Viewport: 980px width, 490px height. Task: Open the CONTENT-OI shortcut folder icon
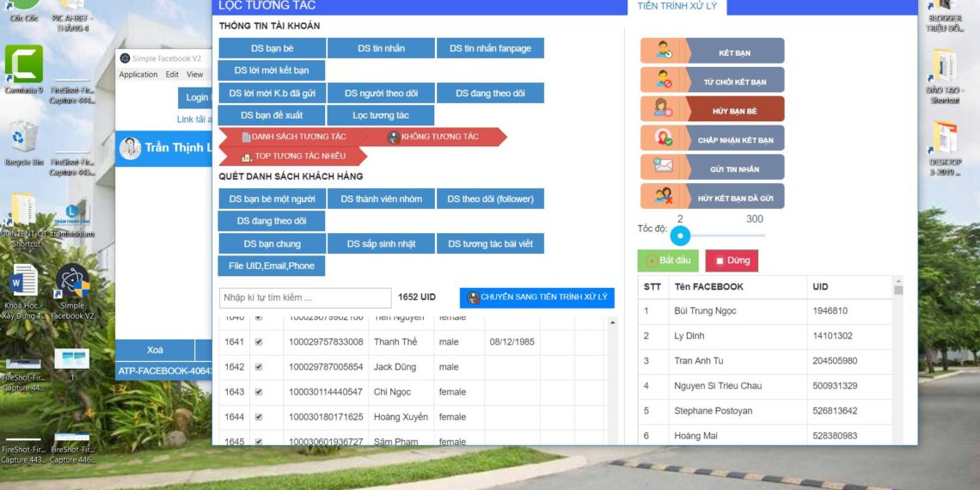click(x=24, y=220)
